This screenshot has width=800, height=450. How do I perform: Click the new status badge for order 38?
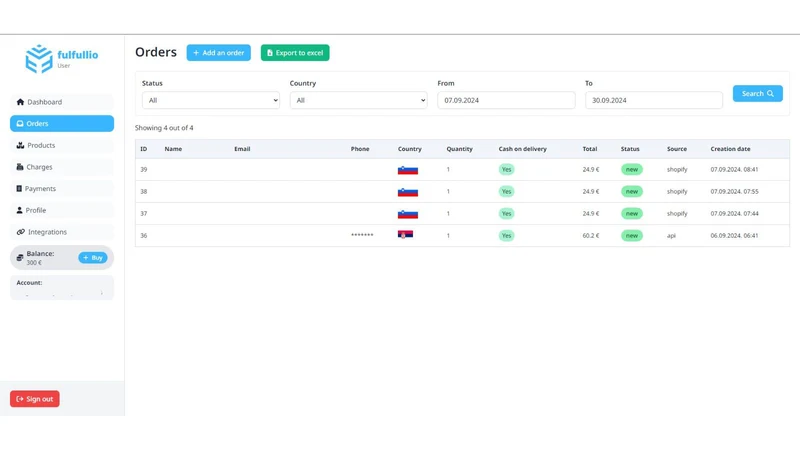pos(632,192)
